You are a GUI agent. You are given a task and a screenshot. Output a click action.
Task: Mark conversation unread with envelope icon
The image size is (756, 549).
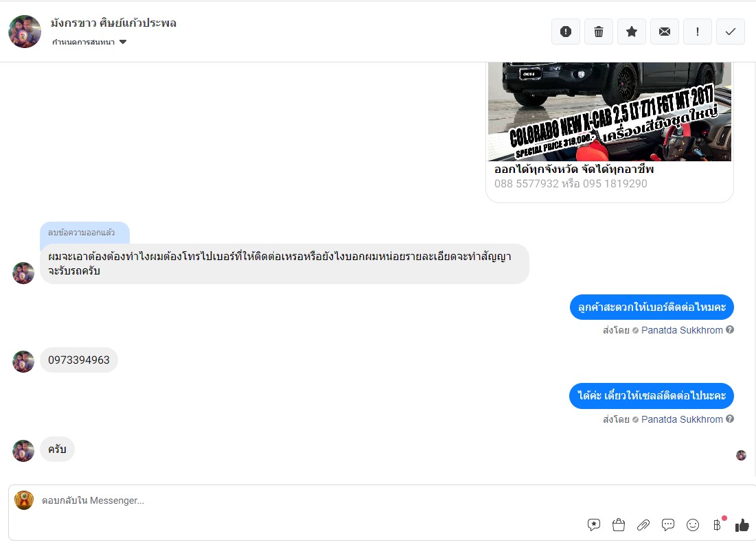pos(665,32)
